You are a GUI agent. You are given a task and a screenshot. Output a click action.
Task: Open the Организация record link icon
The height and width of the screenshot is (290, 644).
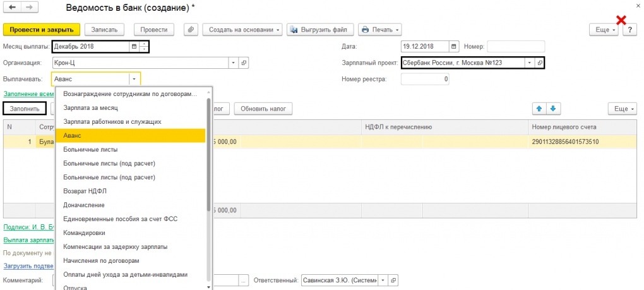point(244,63)
